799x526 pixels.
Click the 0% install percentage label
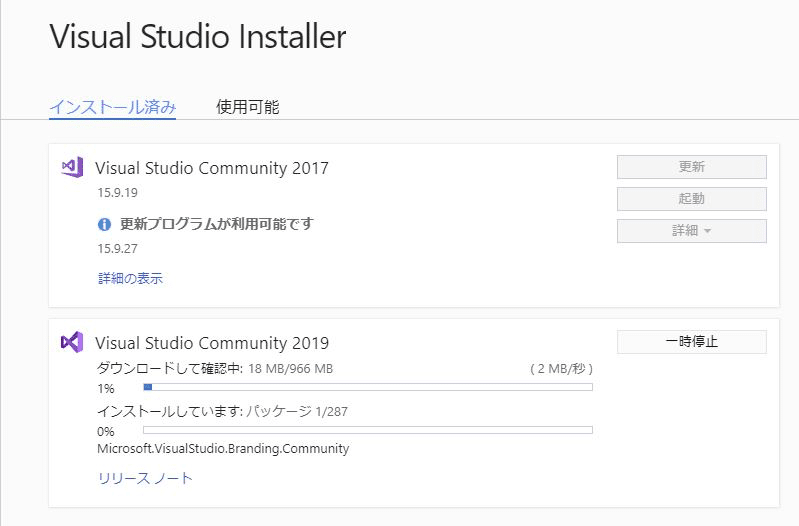(106, 432)
